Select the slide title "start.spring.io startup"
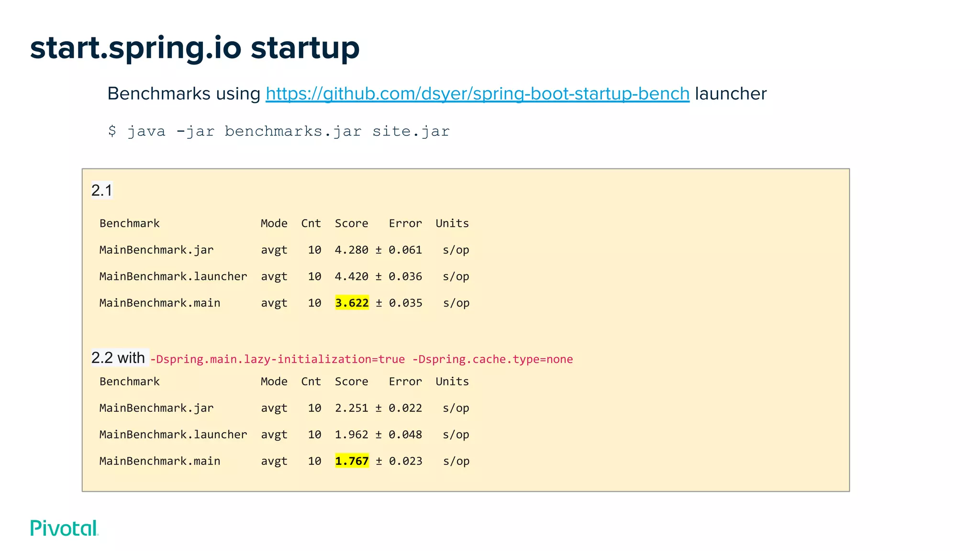980x551 pixels. click(195, 48)
